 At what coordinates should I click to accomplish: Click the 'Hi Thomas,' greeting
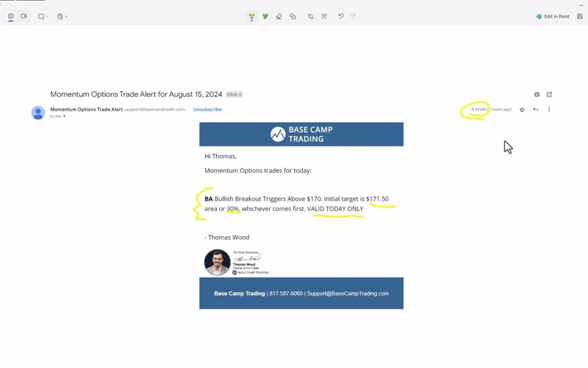click(220, 156)
